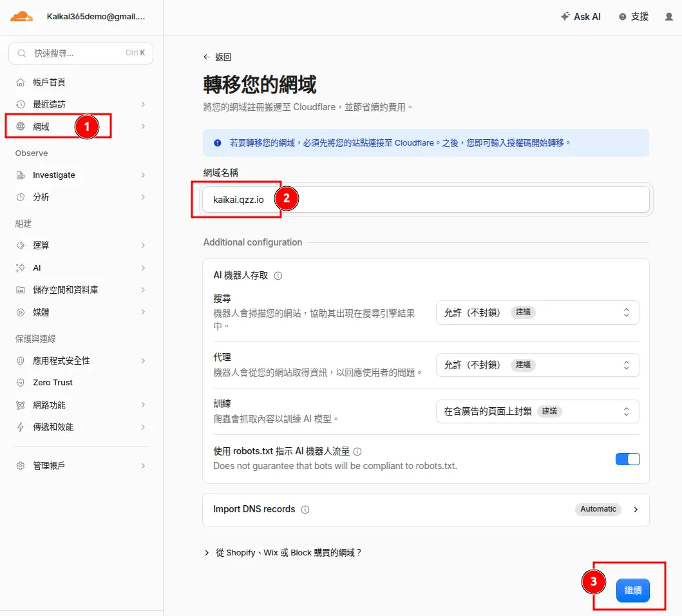Image resolution: width=682 pixels, height=616 pixels.
Task: Open 傳遞和效能 in the sidebar
Action: click(81, 427)
